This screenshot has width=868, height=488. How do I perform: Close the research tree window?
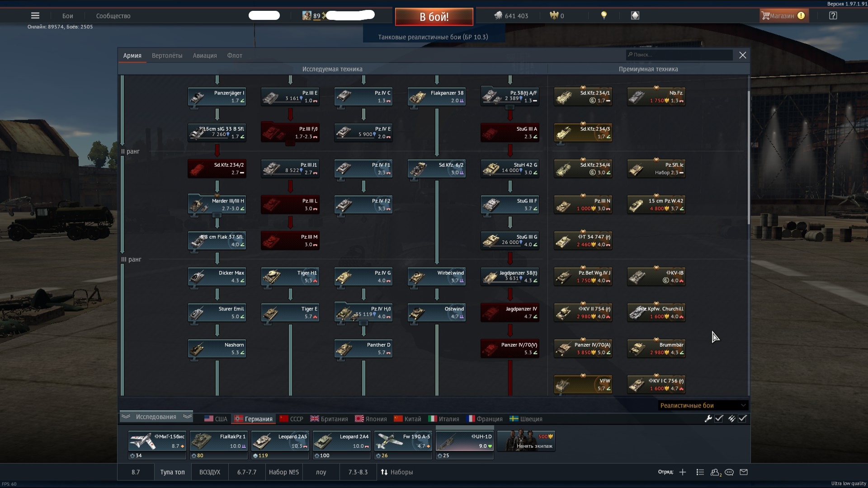tap(742, 55)
